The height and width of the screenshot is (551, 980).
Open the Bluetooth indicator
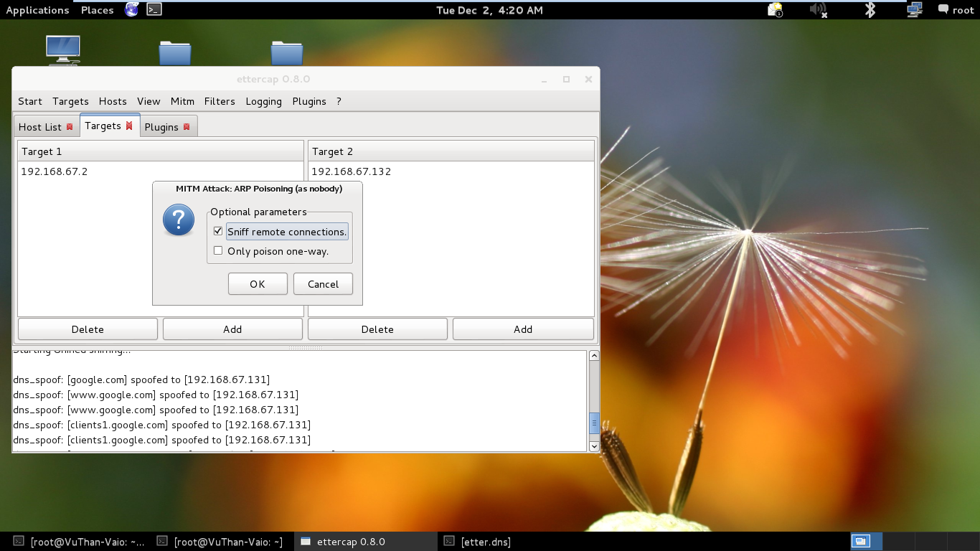click(x=870, y=9)
